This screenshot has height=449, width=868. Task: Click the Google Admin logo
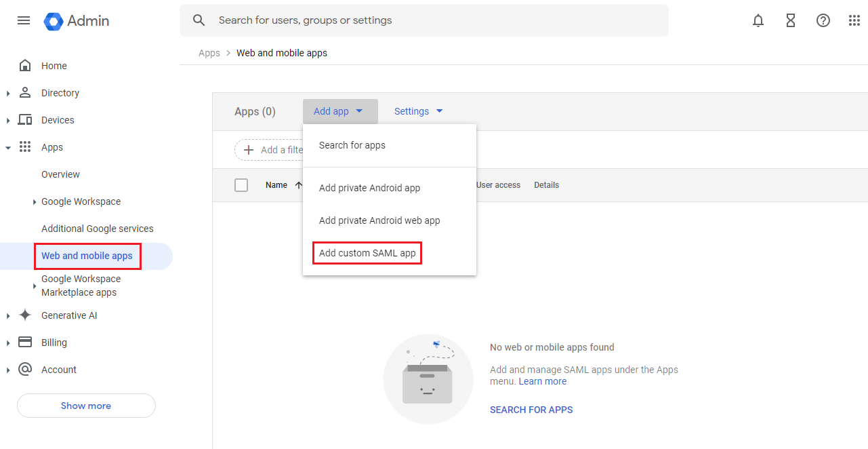pyautogui.click(x=77, y=21)
